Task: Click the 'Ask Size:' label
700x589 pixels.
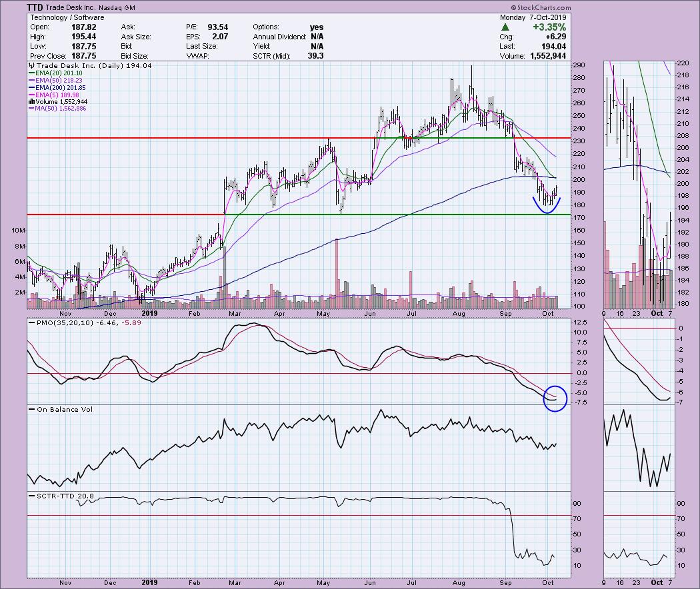Action: pyautogui.click(x=136, y=37)
